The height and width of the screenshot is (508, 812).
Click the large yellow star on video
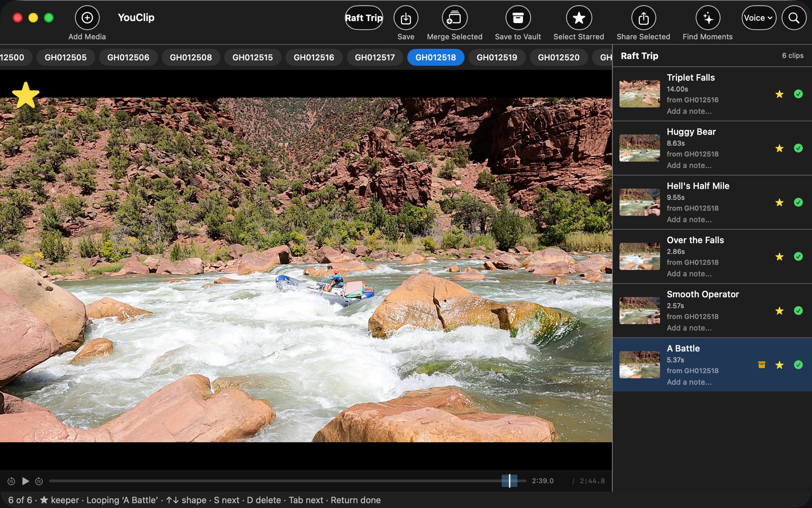pos(26,95)
